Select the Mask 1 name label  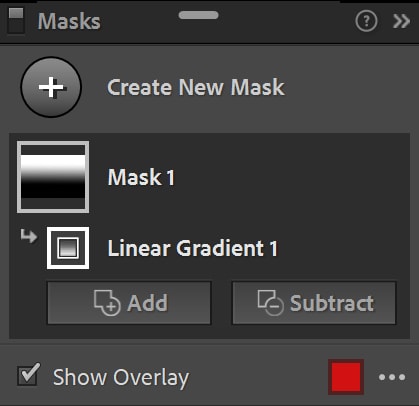(x=141, y=177)
